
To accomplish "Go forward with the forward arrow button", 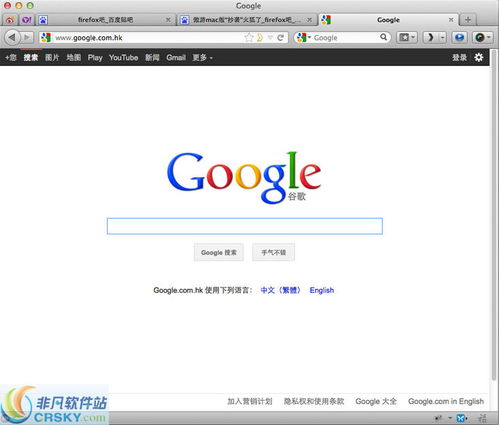I will pyautogui.click(x=27, y=37).
